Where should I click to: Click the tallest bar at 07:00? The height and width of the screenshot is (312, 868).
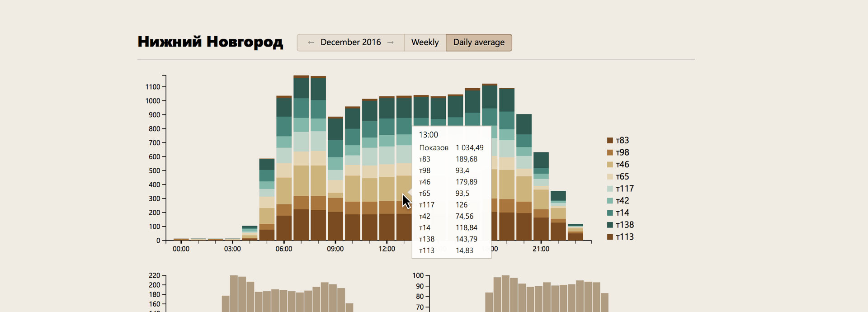click(301, 158)
